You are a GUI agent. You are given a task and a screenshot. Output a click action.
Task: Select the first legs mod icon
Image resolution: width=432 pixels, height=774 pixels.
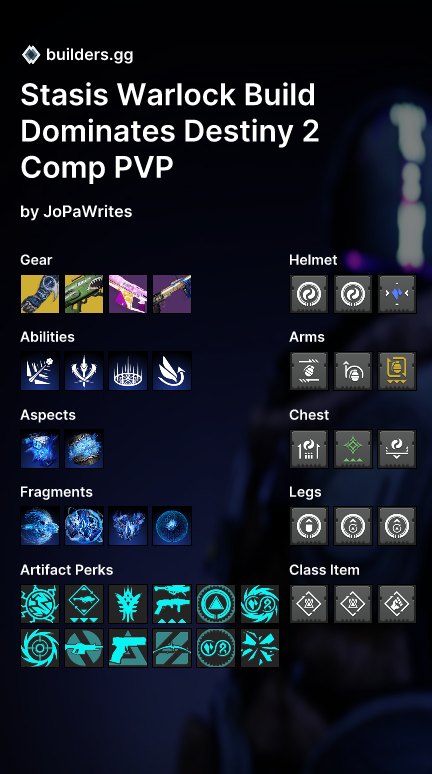tap(309, 526)
